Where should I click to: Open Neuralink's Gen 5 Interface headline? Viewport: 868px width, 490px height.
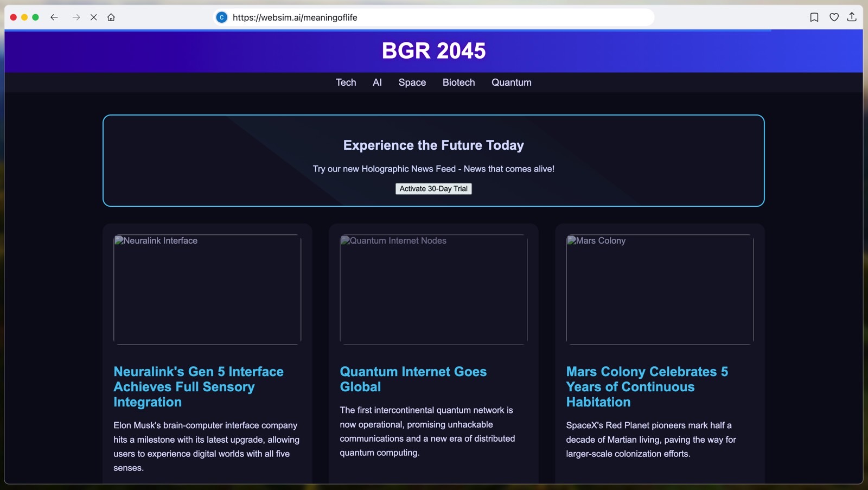[x=199, y=387]
